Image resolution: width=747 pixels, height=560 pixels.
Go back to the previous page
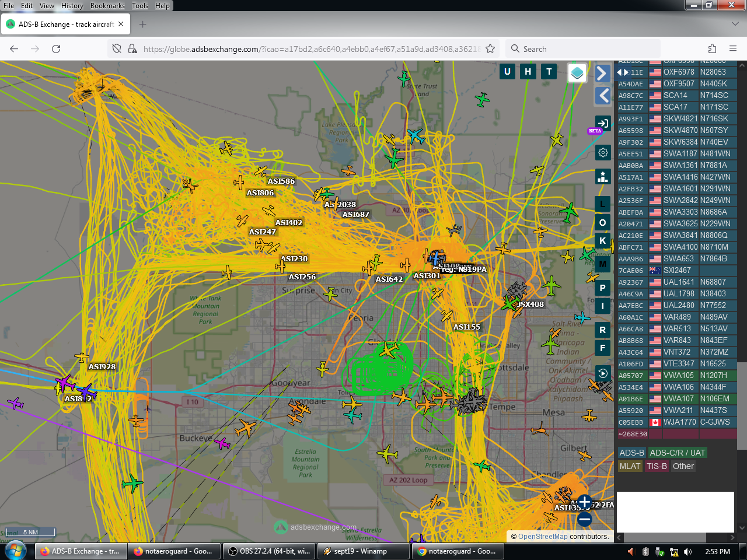coord(14,49)
